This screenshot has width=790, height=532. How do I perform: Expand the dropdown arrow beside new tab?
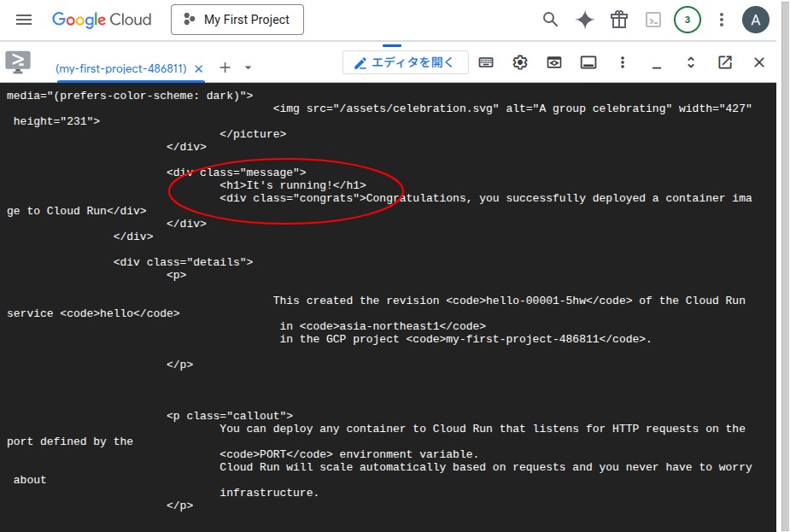point(248,67)
